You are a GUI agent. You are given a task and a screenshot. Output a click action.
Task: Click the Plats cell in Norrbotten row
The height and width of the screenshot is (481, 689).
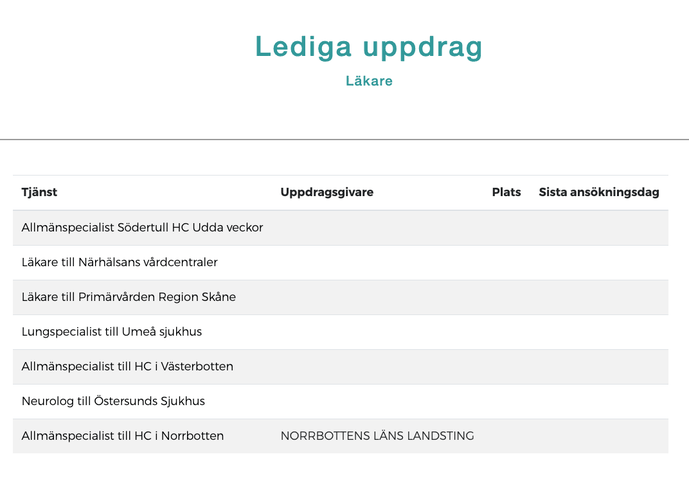pyautogui.click(x=506, y=436)
